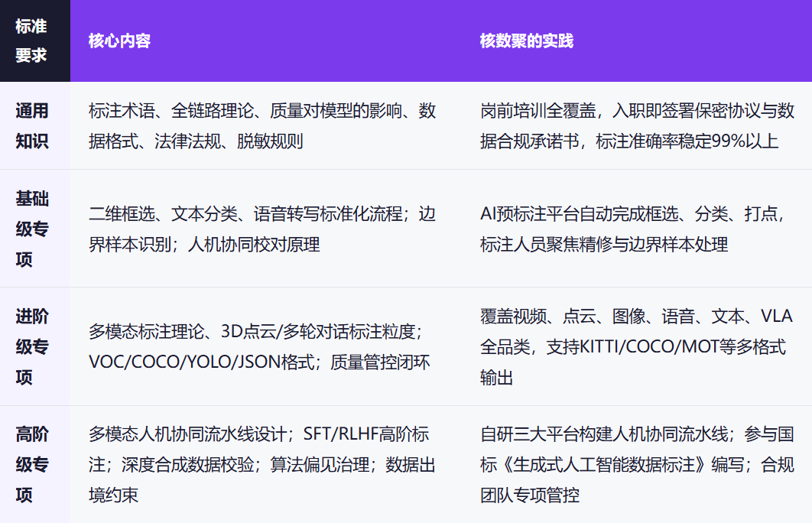This screenshot has width=812, height=523.
Task: Click the 覆盖视频、点云 practice cell
Action: (x=636, y=346)
